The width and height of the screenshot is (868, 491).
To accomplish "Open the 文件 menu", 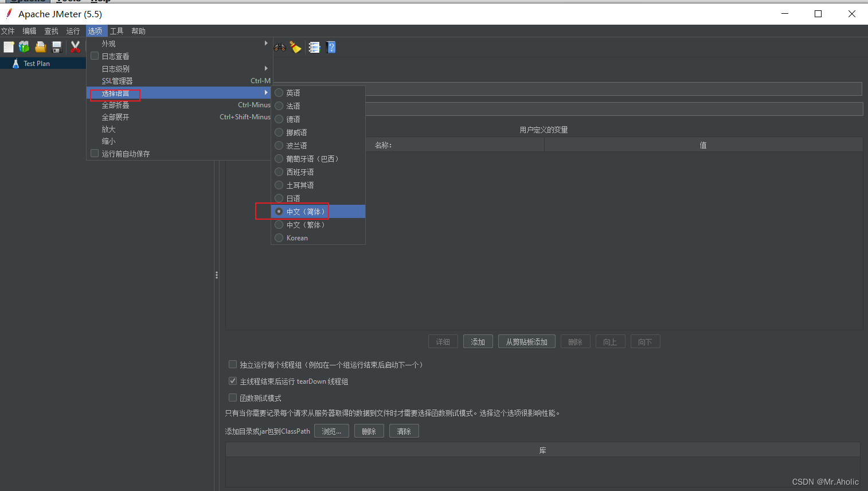I will (x=8, y=31).
